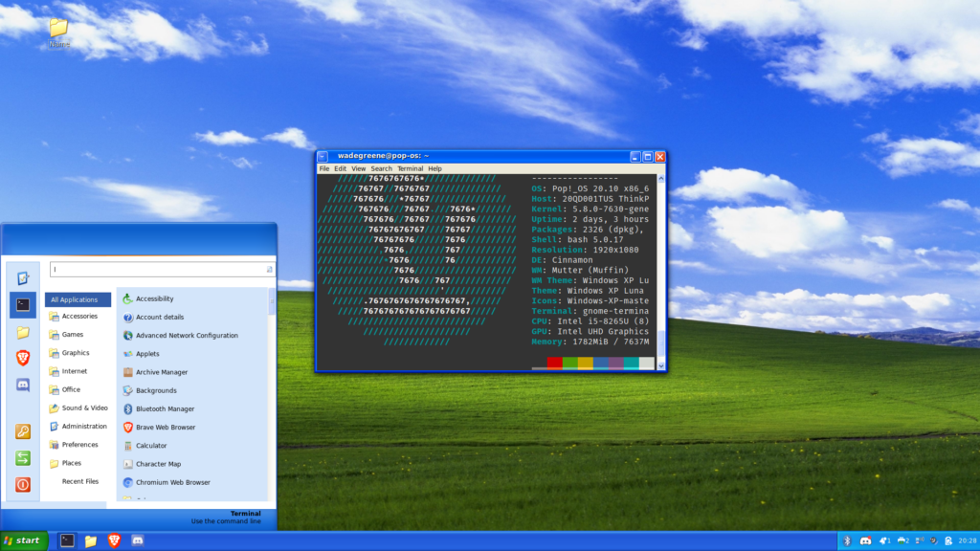Image resolution: width=980 pixels, height=551 pixels.
Task: Click the terminal scrollbar down arrow
Action: point(660,366)
